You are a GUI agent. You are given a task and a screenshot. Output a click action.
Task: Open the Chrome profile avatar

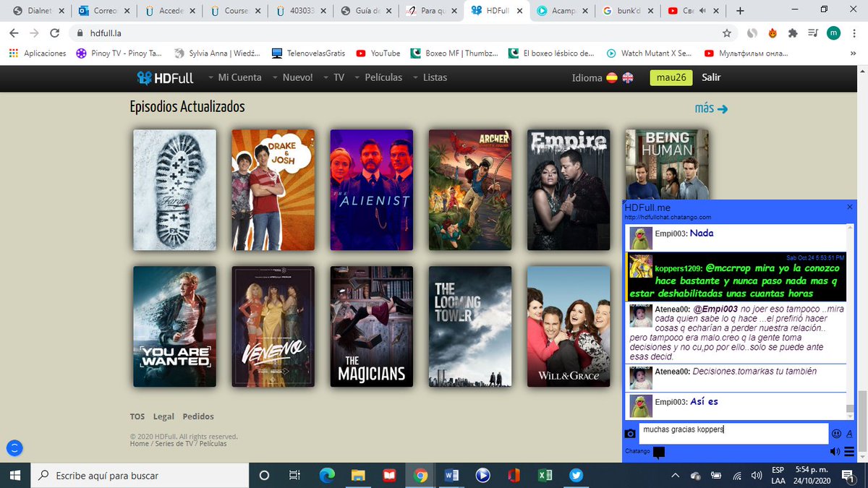(834, 33)
